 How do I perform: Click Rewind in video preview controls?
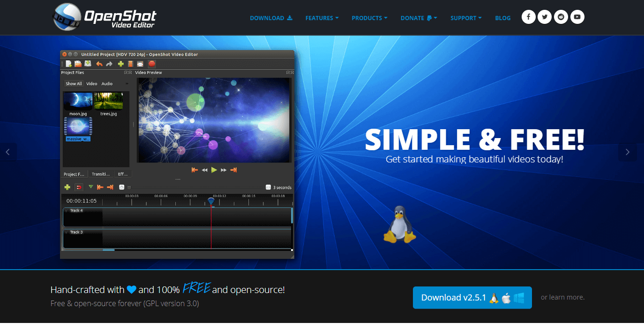point(205,170)
